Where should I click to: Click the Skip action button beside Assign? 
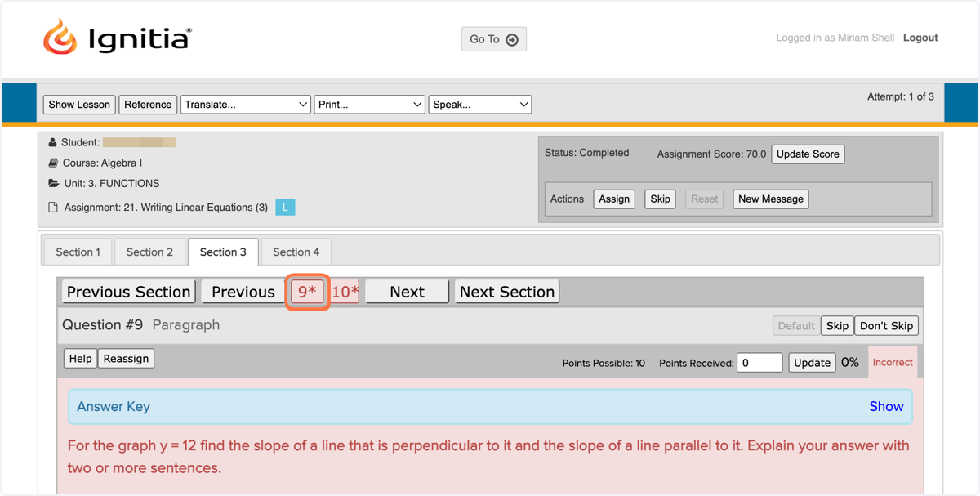pyautogui.click(x=660, y=199)
